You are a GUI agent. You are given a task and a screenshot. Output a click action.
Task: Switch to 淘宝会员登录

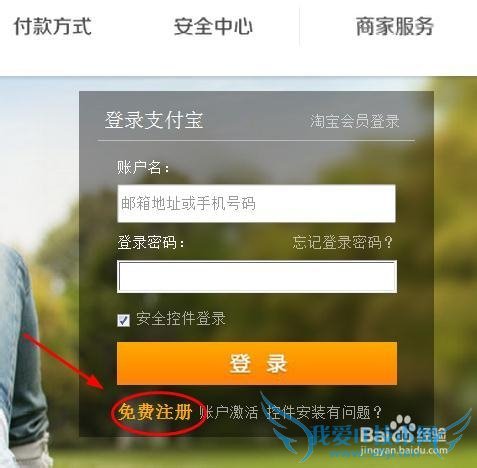pyautogui.click(x=355, y=121)
